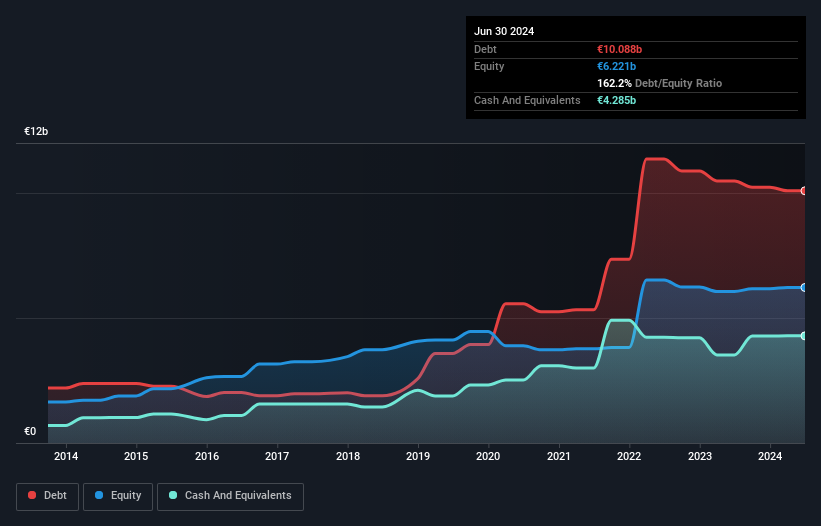
Task: Click the 2014 axis label
Action: click(66, 456)
